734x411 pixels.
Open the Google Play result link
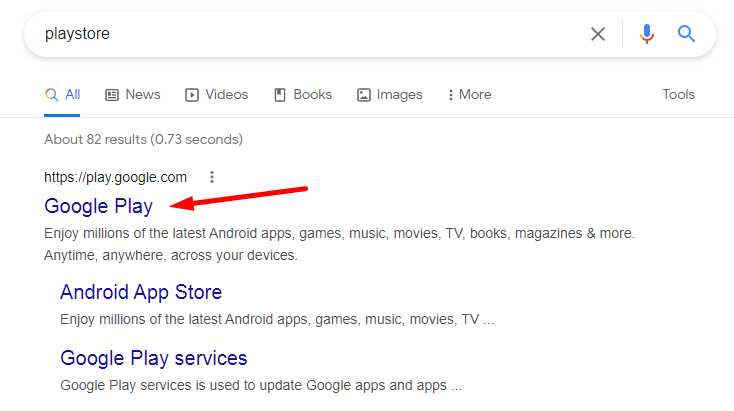pos(98,206)
